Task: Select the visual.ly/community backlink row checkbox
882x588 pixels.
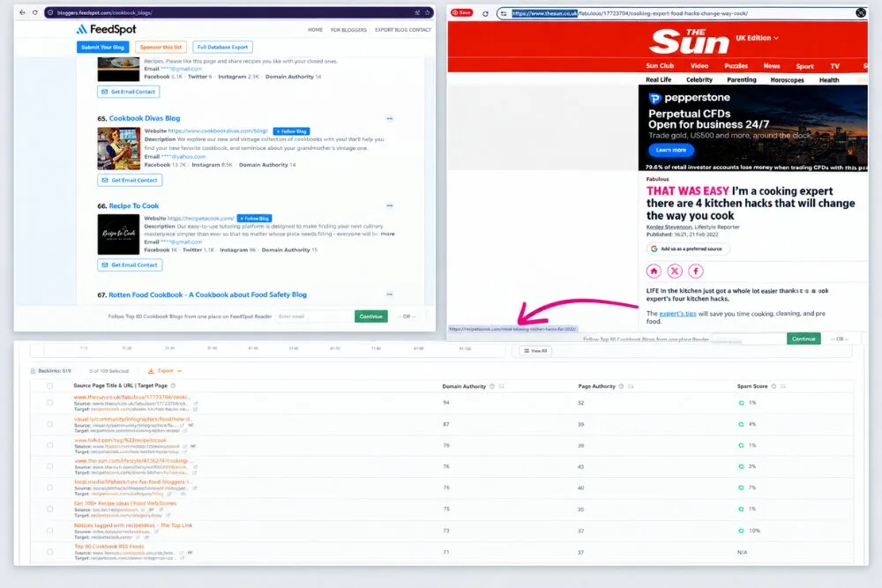Action: [x=49, y=424]
